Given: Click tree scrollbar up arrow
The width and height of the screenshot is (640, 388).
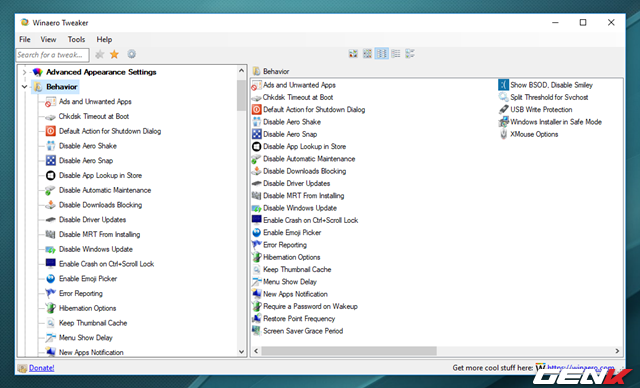Looking at the screenshot, I should (x=241, y=71).
